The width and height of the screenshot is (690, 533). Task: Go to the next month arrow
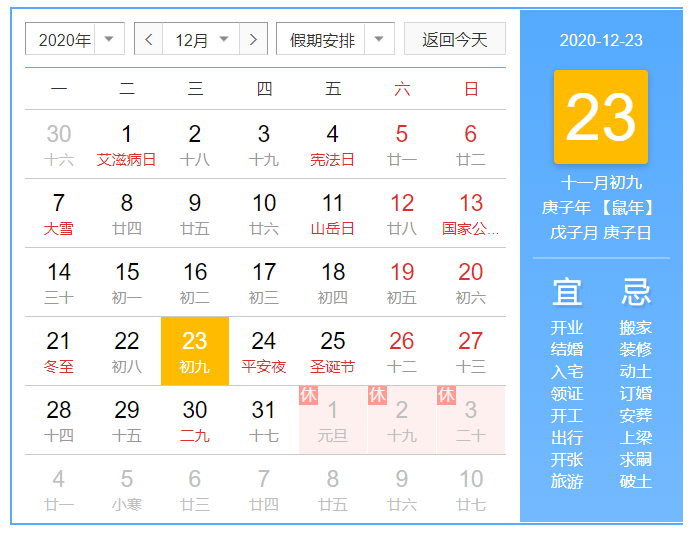pos(254,40)
